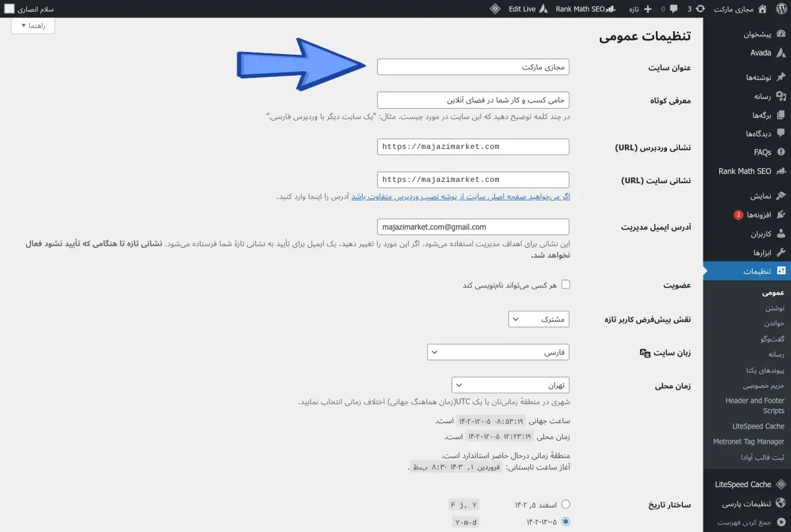Click the نشانی سایت URL field
Viewport: 791px width, 532px height.
pyautogui.click(x=473, y=179)
